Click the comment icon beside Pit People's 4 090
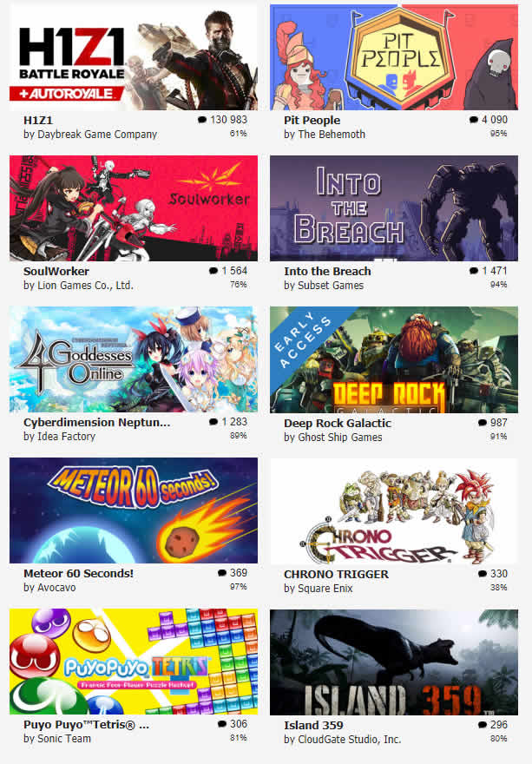The width and height of the screenshot is (532, 764). 474,120
